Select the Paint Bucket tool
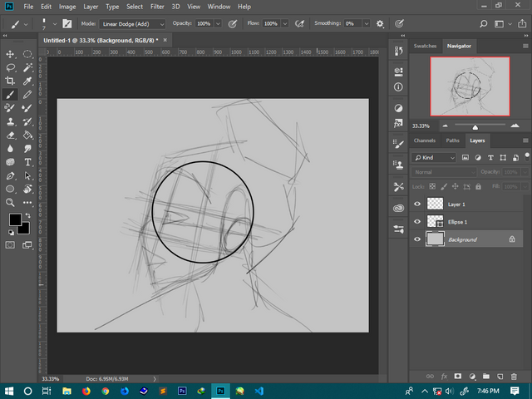532x399 pixels. point(27,135)
